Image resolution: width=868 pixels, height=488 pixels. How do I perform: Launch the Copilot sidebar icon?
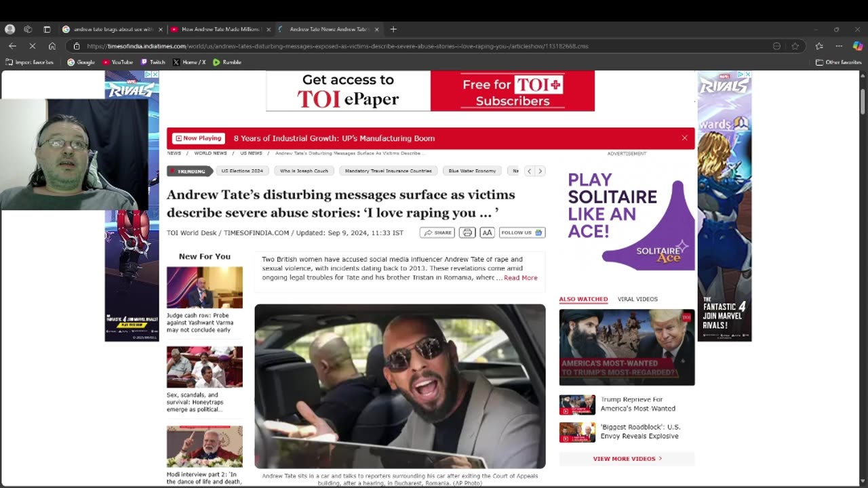tap(858, 46)
